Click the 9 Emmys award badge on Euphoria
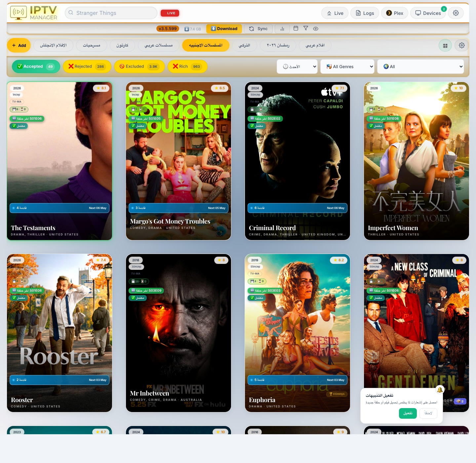476x463 pixels. click(337, 394)
